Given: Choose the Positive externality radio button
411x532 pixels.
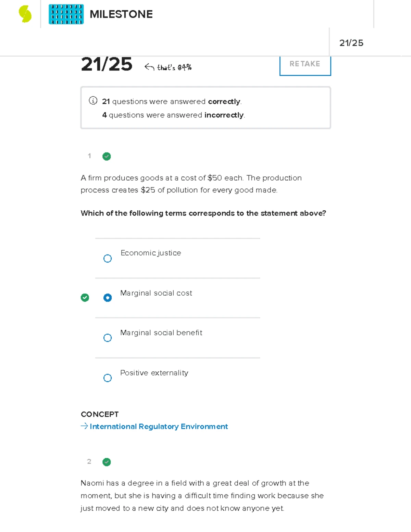Looking at the screenshot, I should click(x=108, y=378).
